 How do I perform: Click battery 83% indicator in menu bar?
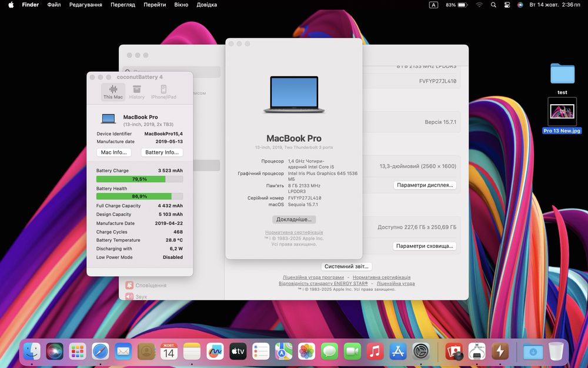pyautogui.click(x=456, y=5)
